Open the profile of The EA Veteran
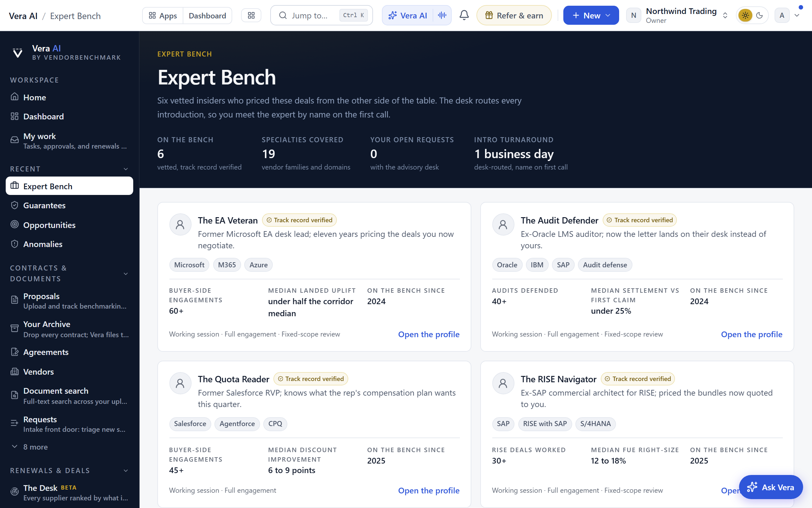Image resolution: width=812 pixels, height=508 pixels. click(429, 334)
